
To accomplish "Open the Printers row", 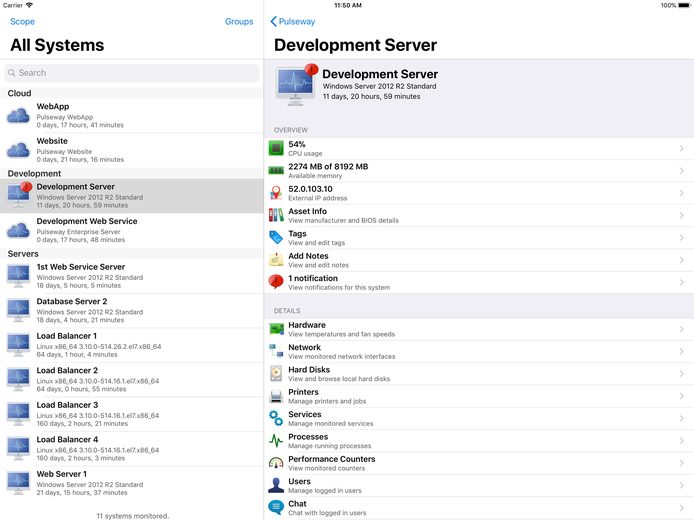I will (x=479, y=396).
